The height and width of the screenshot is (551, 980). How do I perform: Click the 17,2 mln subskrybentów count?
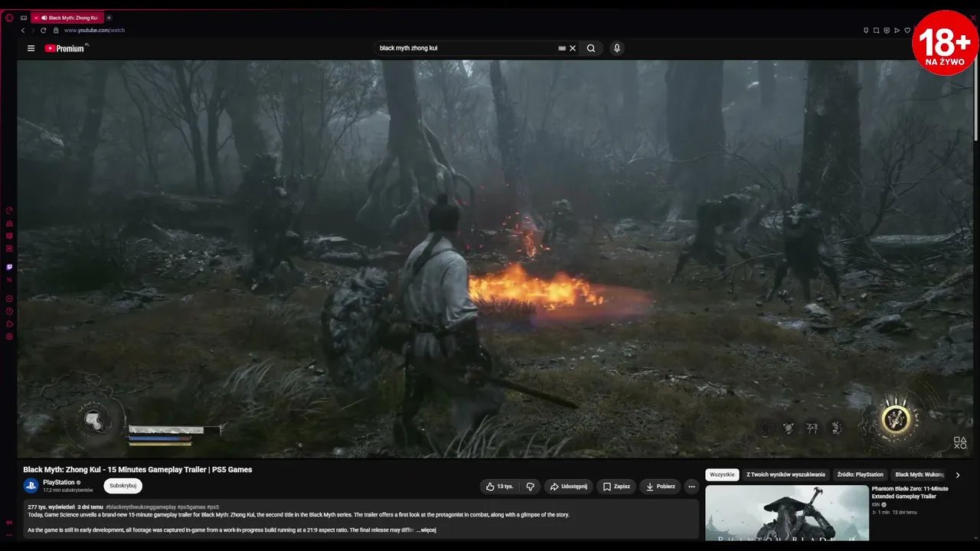(68, 491)
